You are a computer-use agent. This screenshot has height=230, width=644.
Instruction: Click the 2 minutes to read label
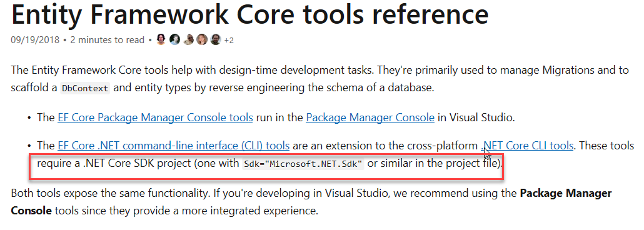(x=107, y=40)
